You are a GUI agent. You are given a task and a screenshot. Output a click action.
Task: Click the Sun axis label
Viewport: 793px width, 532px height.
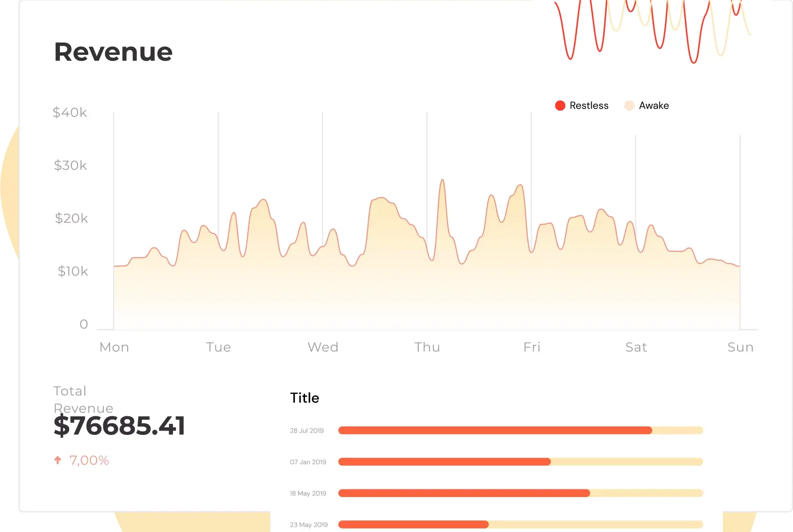[x=740, y=347]
